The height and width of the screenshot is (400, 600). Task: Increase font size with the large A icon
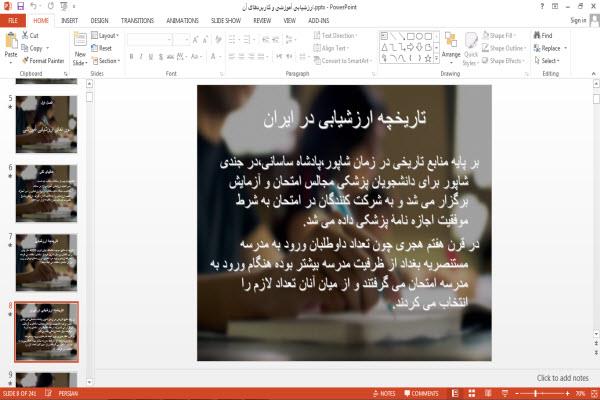click(x=195, y=39)
